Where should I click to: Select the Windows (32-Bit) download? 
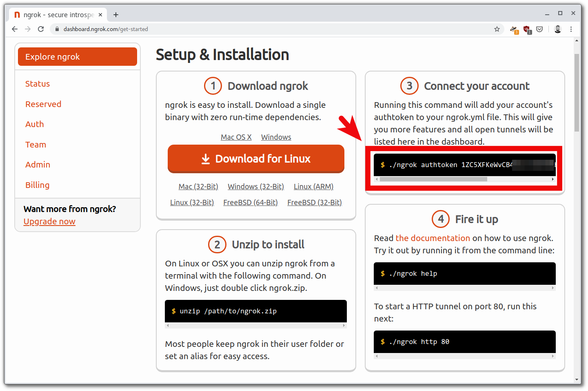pos(256,187)
